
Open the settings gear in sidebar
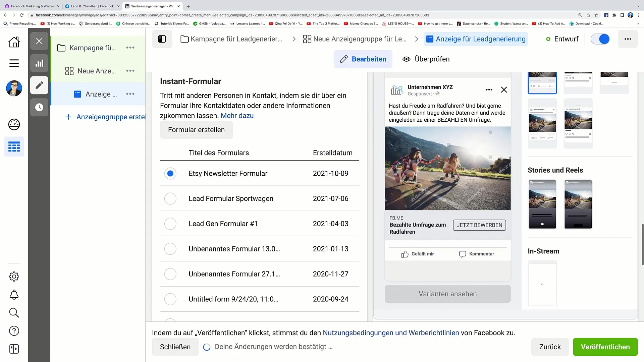[x=14, y=277]
